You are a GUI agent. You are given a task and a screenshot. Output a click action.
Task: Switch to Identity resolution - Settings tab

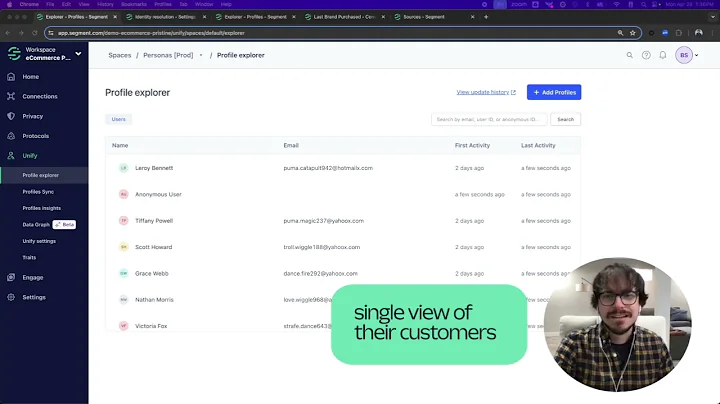click(165, 17)
